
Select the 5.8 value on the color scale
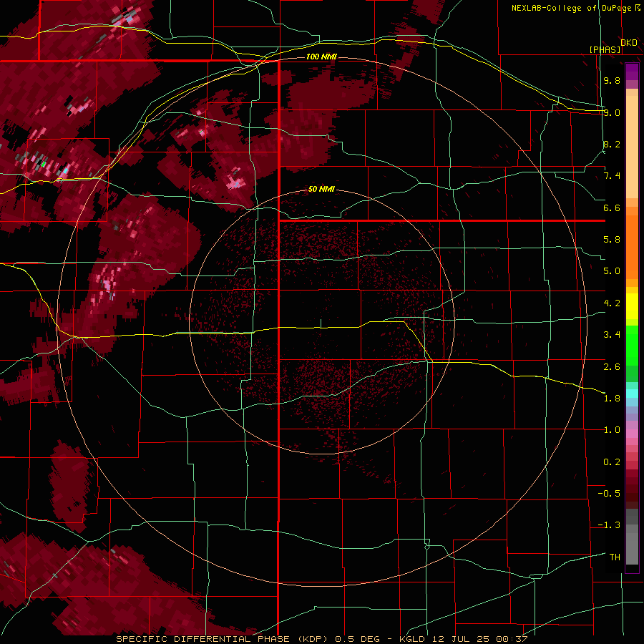click(612, 240)
